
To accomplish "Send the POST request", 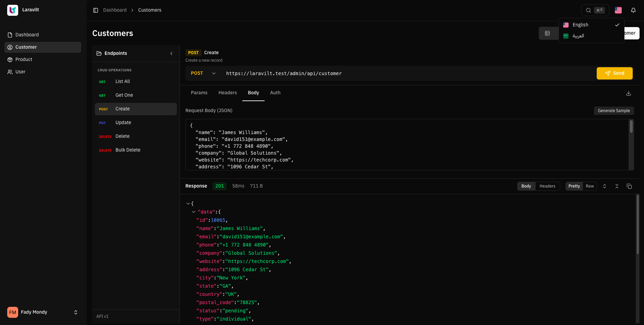I will 614,73.
